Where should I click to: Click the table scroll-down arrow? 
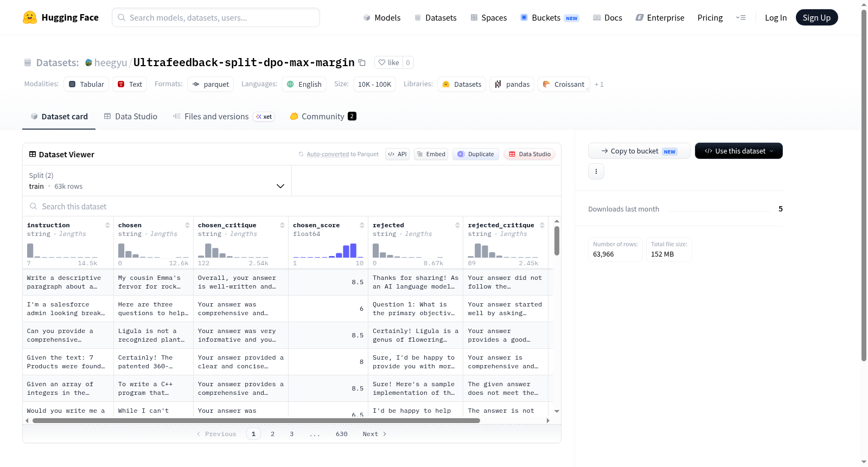(557, 411)
